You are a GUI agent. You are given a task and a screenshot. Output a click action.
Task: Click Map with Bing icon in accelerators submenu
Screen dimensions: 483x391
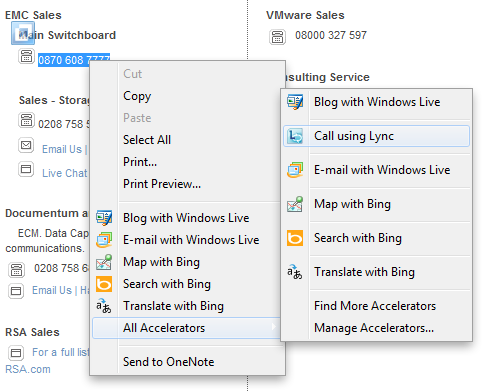click(295, 204)
